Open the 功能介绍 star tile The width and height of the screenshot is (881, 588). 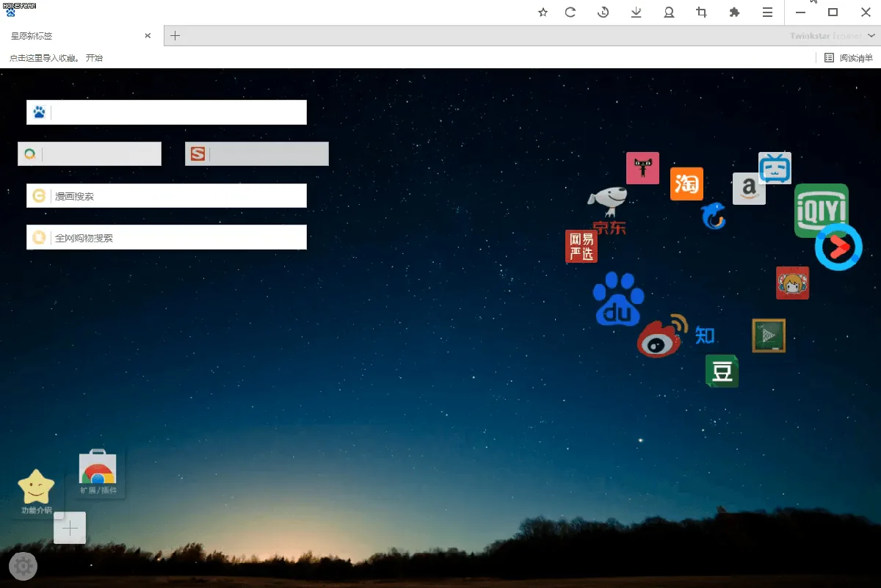(36, 492)
